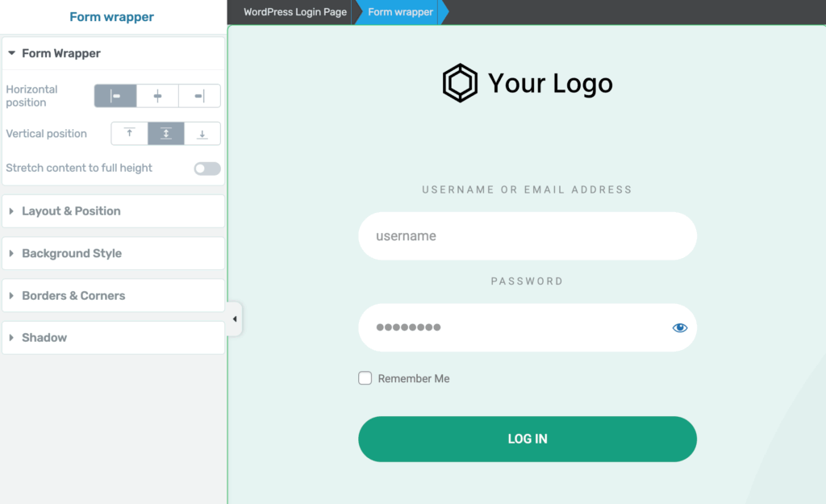Go to WordPress Login Page breadcrumb

click(295, 11)
